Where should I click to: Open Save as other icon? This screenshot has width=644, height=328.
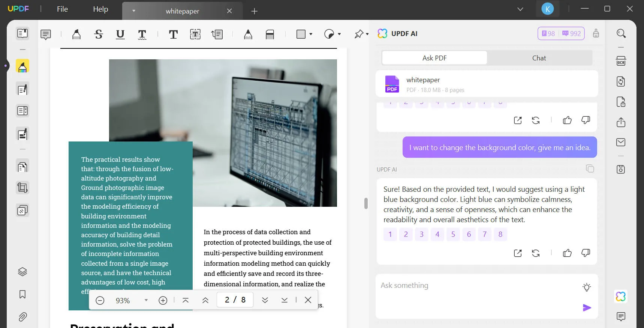(x=621, y=169)
